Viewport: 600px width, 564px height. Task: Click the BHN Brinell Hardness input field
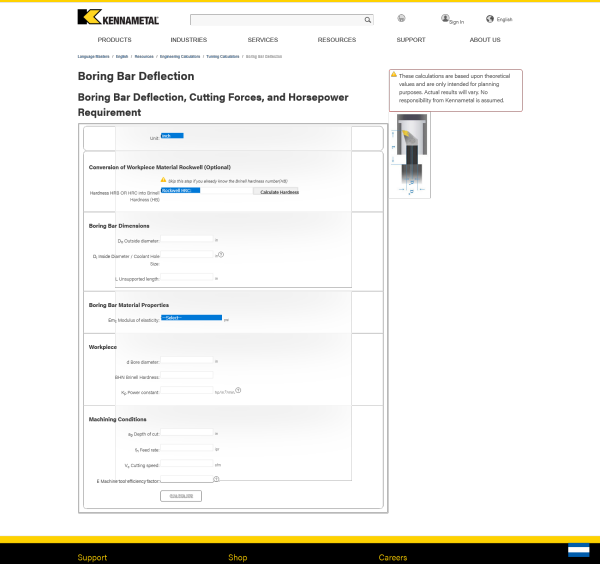(x=187, y=375)
